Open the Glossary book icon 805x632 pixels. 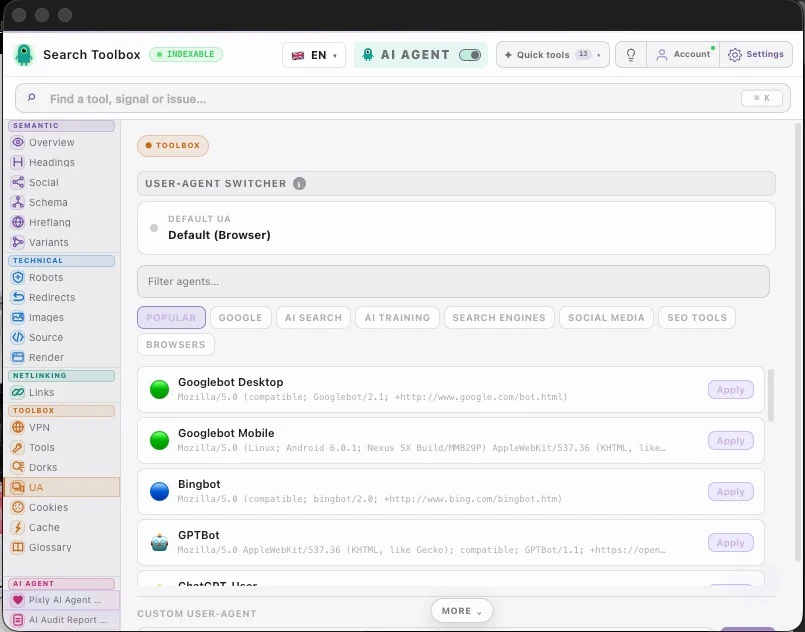click(x=18, y=547)
